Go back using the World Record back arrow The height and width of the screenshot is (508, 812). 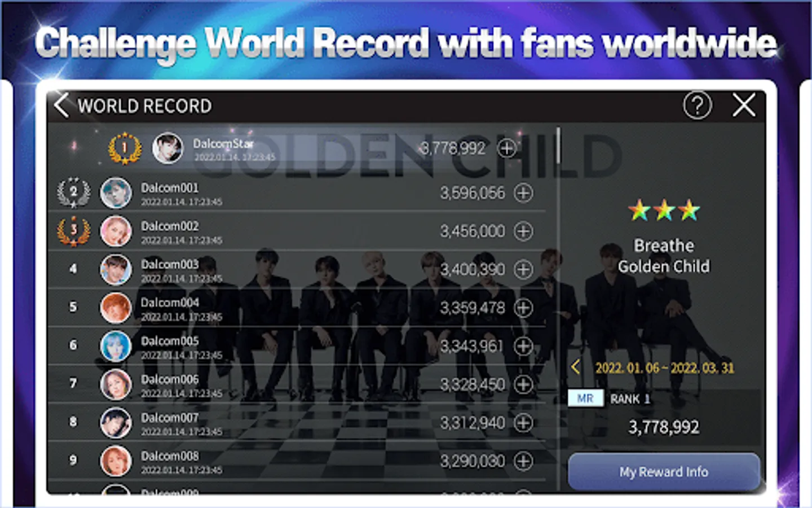(62, 105)
